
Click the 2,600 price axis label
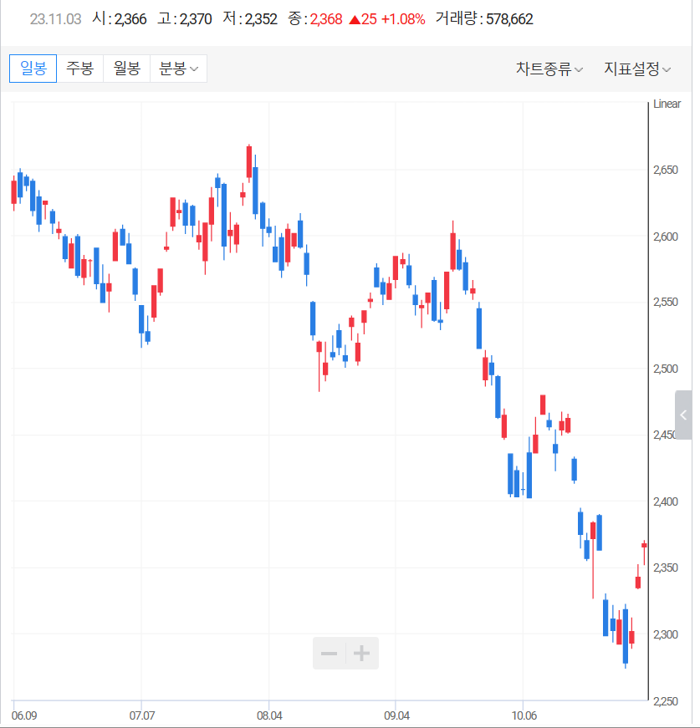click(x=665, y=237)
